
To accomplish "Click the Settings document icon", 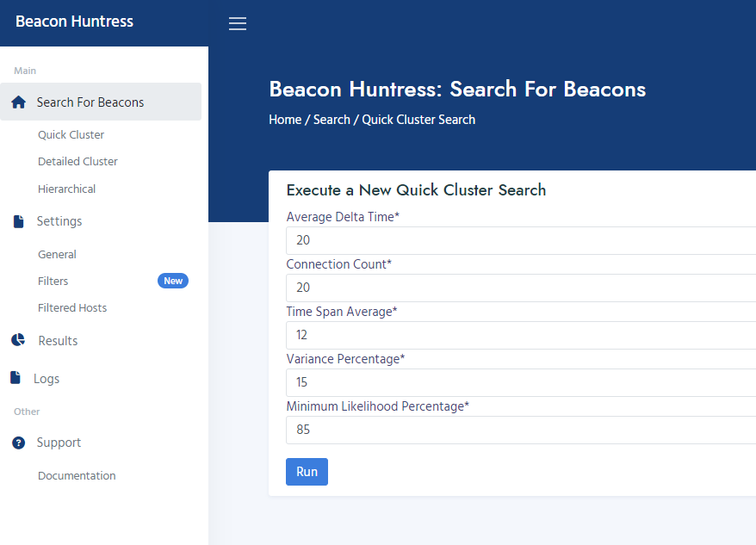I will [18, 221].
